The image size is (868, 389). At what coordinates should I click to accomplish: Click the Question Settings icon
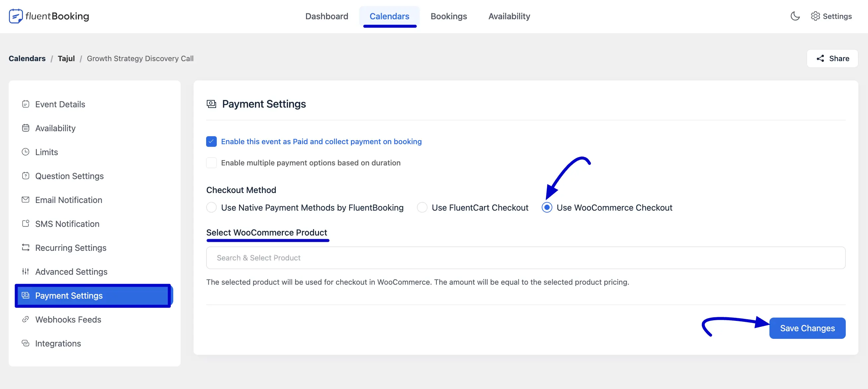click(26, 176)
